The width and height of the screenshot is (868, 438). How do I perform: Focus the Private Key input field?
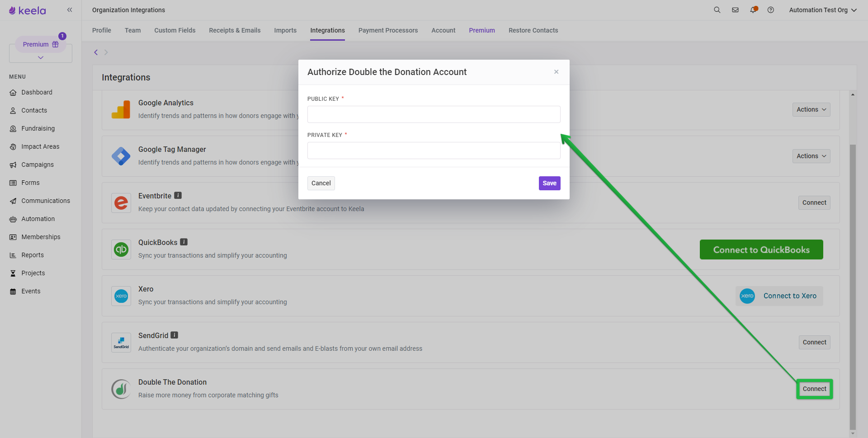click(x=434, y=151)
